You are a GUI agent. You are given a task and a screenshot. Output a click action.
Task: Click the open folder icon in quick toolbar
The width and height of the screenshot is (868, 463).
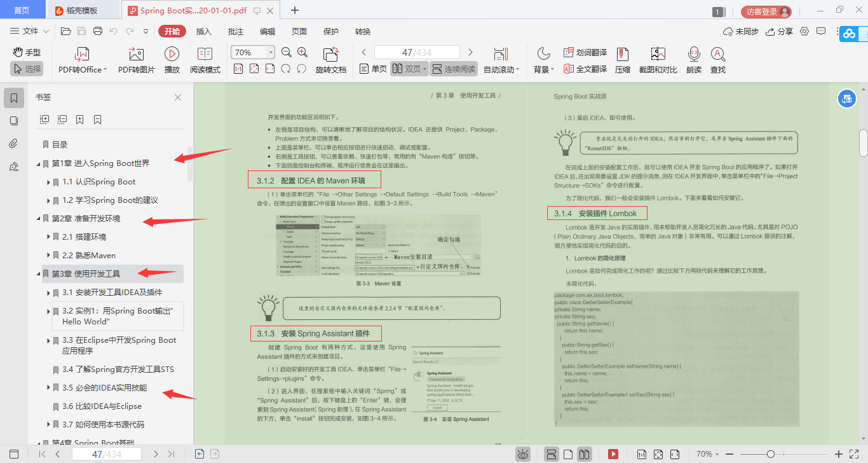tap(65, 31)
